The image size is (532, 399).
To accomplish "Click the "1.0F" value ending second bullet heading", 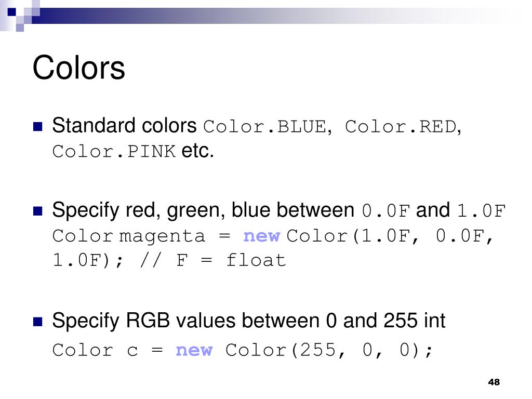I will [481, 211].
